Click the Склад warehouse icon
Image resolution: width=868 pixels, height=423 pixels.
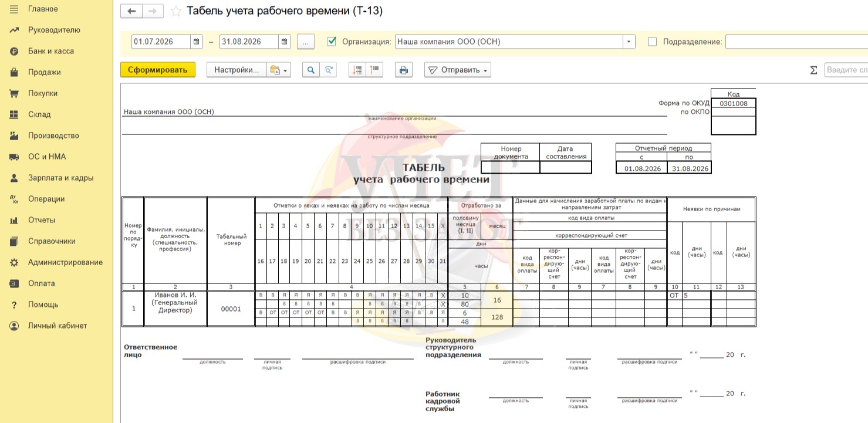click(x=14, y=114)
